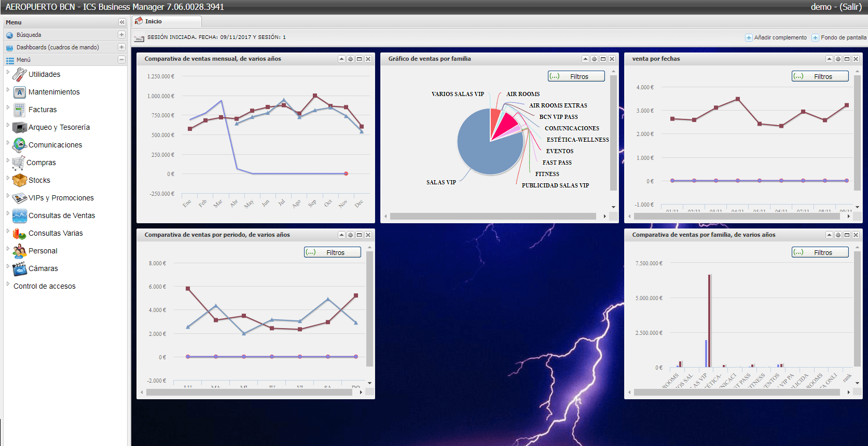Click Añadir complemento button
Image resolution: width=868 pixels, height=446 pixels.
point(776,37)
